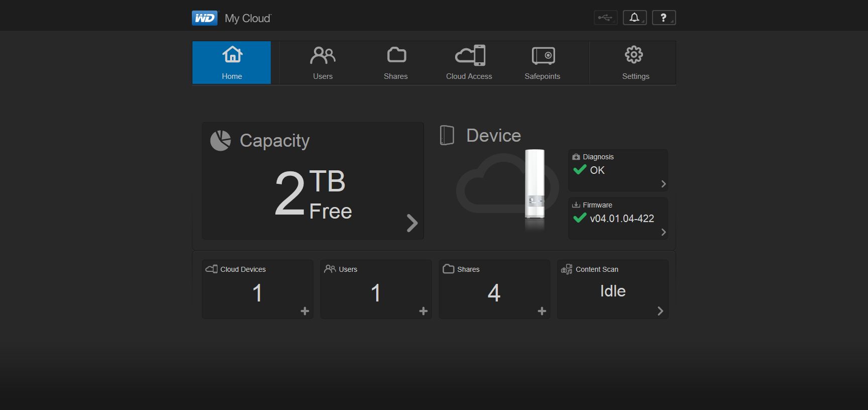Screen dimensions: 868x410
Task: Open the help question mark icon
Action: click(x=664, y=18)
